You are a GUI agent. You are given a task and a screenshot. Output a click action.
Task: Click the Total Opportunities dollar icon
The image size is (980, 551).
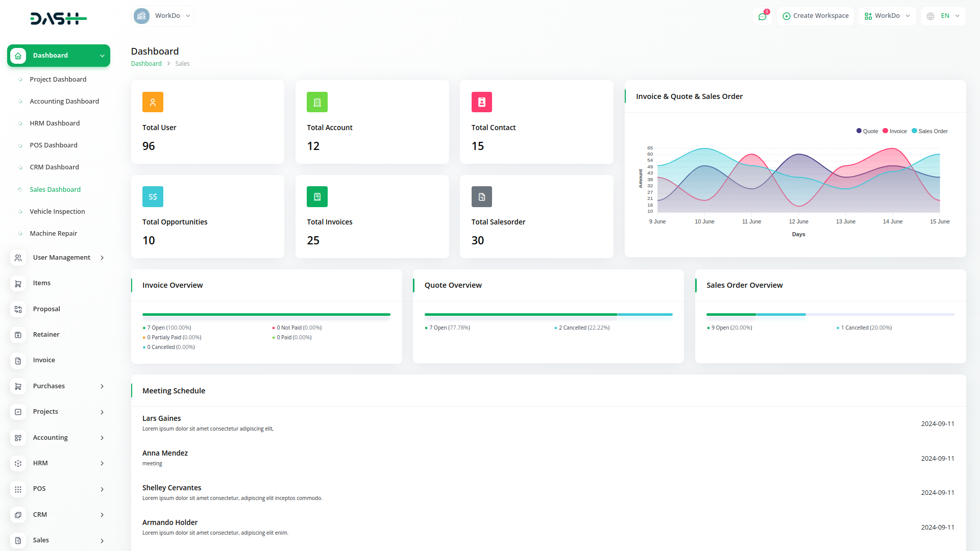[x=153, y=197]
